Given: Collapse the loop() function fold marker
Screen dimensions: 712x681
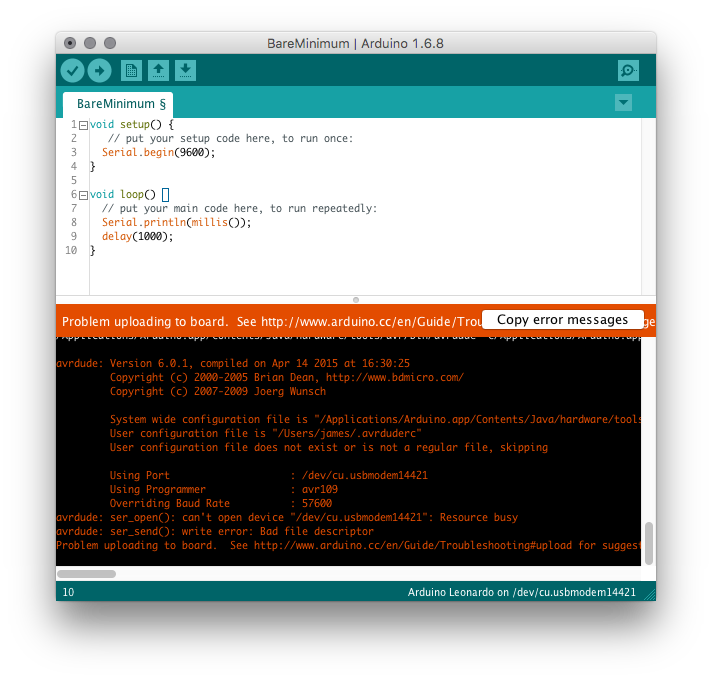Looking at the screenshot, I should tap(83, 195).
